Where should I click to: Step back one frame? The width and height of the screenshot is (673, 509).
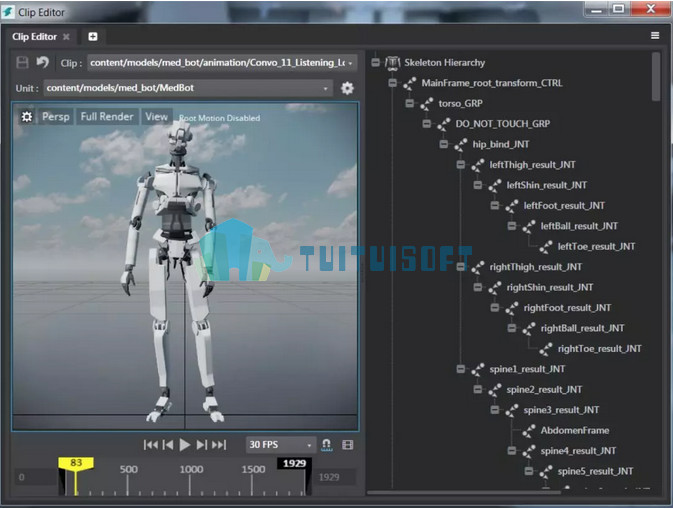(168, 445)
